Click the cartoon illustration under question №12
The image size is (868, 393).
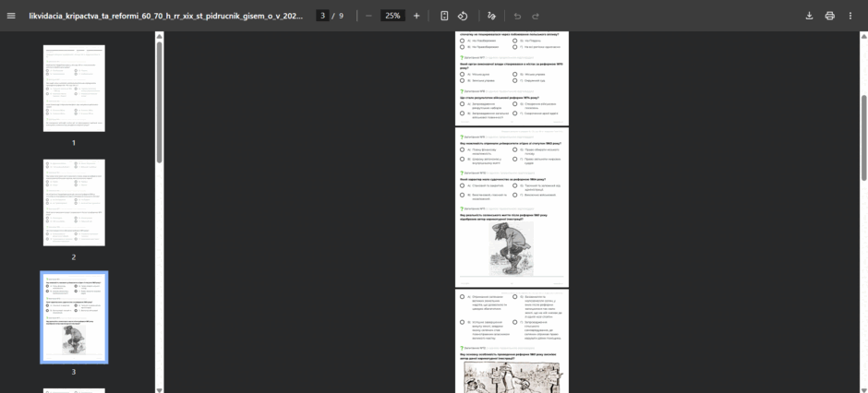512,377
